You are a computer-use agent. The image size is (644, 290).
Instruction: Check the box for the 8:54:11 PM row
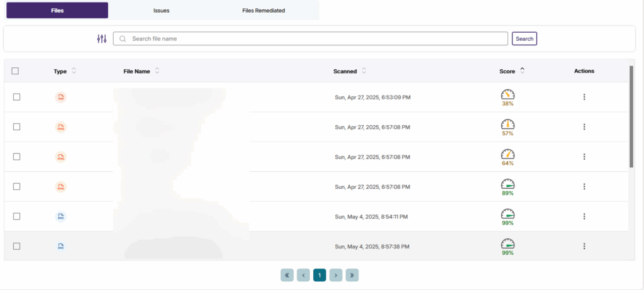(16, 216)
